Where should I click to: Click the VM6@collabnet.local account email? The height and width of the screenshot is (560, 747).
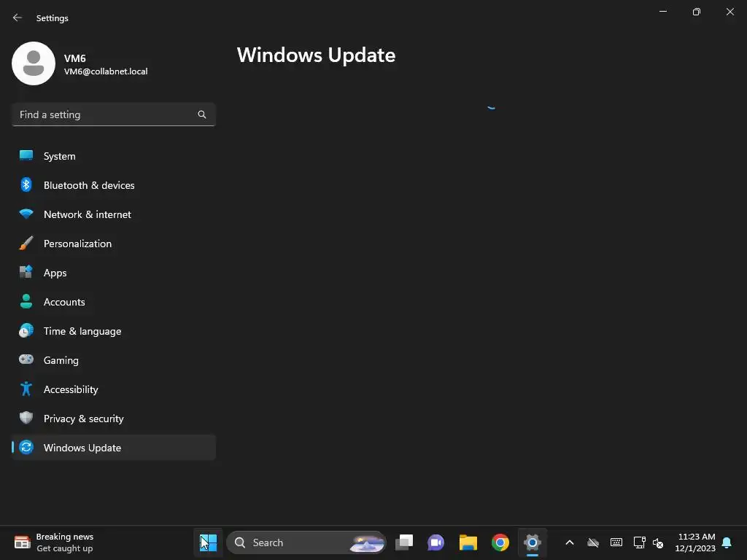point(106,71)
